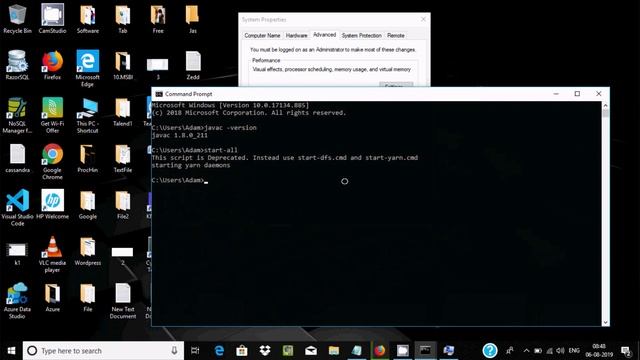
Task: Open Microsoft Store from the taskbar
Action: 242,351
